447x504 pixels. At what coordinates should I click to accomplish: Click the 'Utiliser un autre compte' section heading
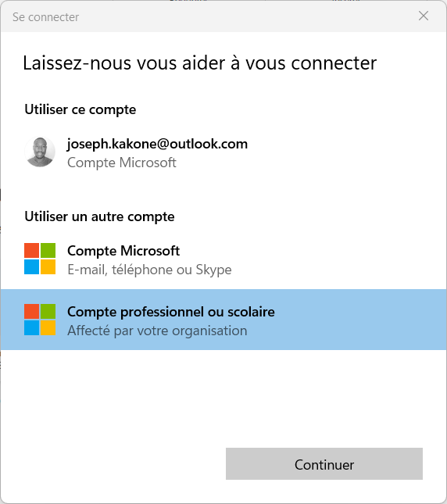pyautogui.click(x=99, y=216)
